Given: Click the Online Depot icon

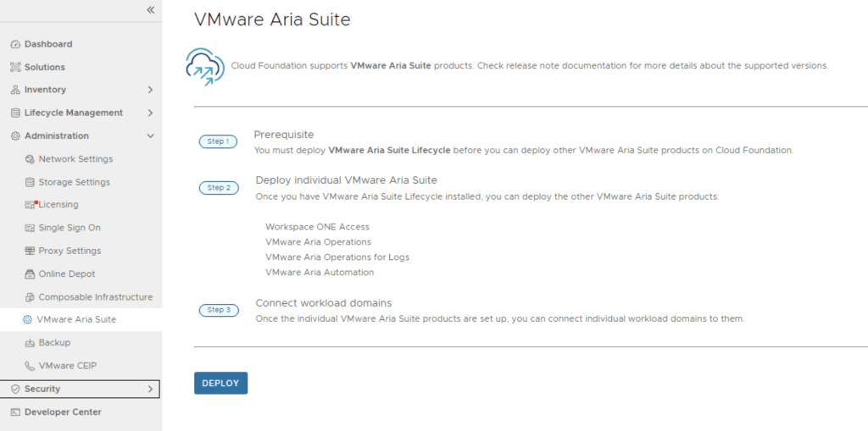Looking at the screenshot, I should pyautogui.click(x=31, y=274).
